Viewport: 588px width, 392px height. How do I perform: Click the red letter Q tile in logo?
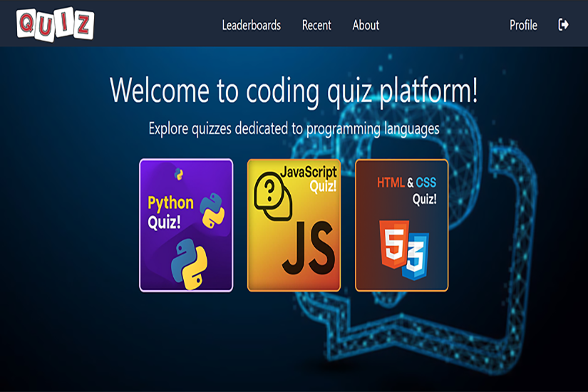29,24
